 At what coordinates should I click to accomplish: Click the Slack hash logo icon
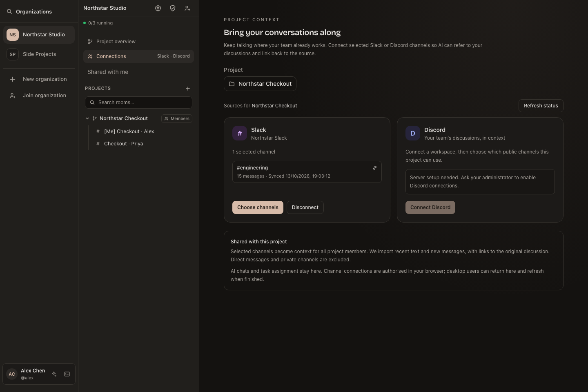(x=240, y=133)
